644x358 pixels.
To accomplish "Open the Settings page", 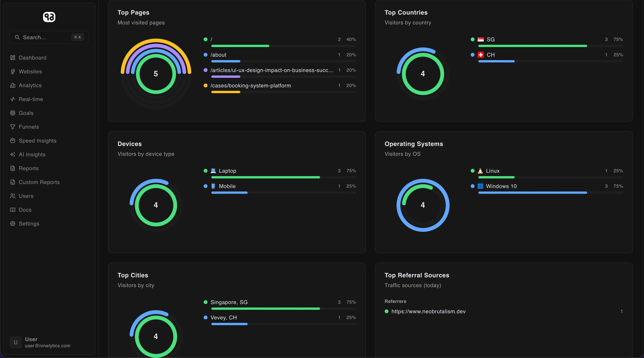I will (49, 224).
